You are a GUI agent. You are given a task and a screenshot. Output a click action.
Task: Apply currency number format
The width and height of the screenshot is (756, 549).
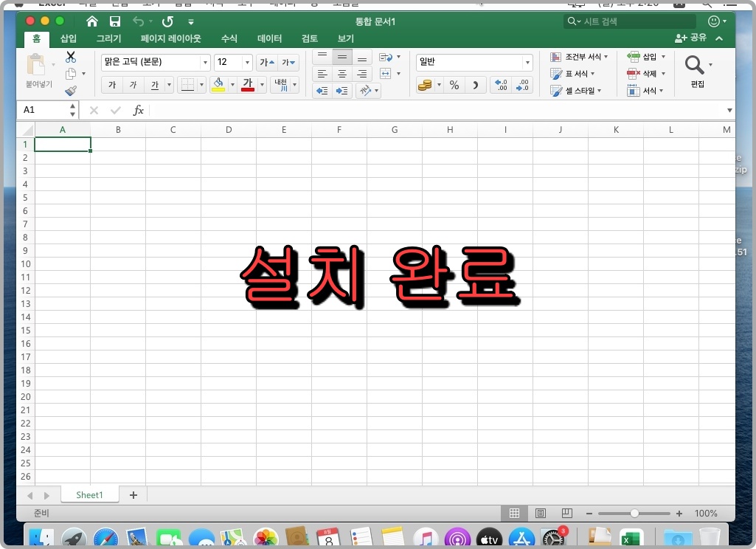426,85
